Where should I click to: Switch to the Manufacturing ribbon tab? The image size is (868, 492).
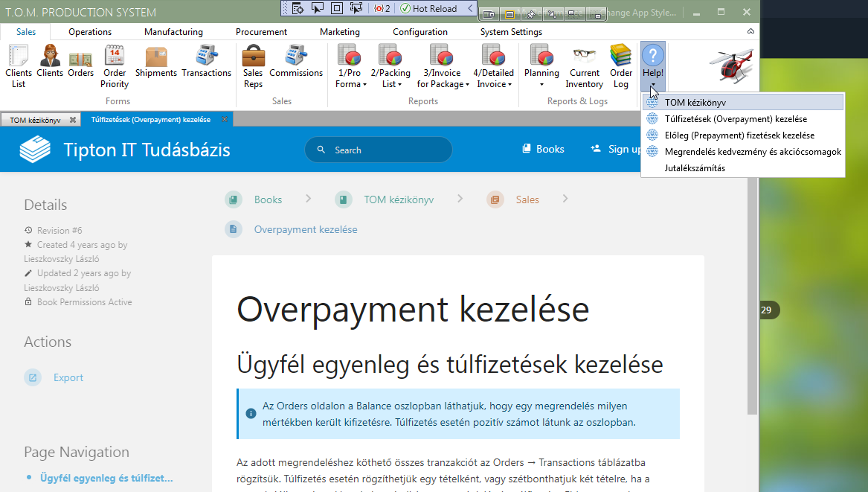tap(173, 32)
